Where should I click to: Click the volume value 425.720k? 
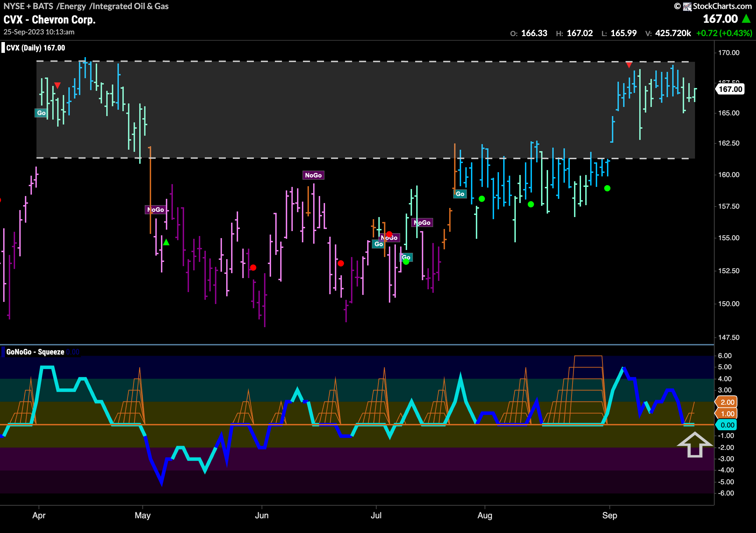pyautogui.click(x=673, y=33)
